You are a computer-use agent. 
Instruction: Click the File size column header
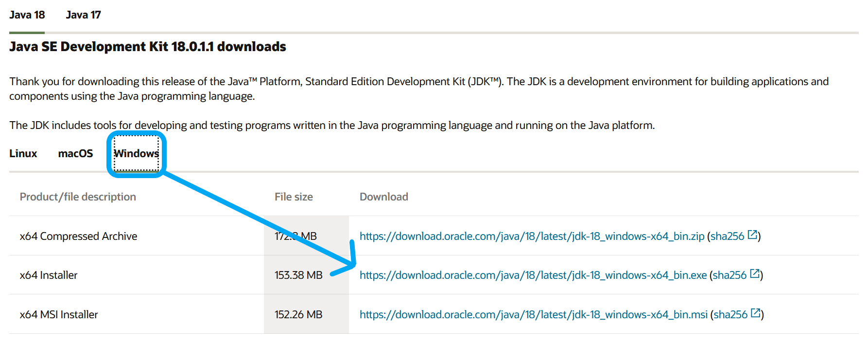294,197
